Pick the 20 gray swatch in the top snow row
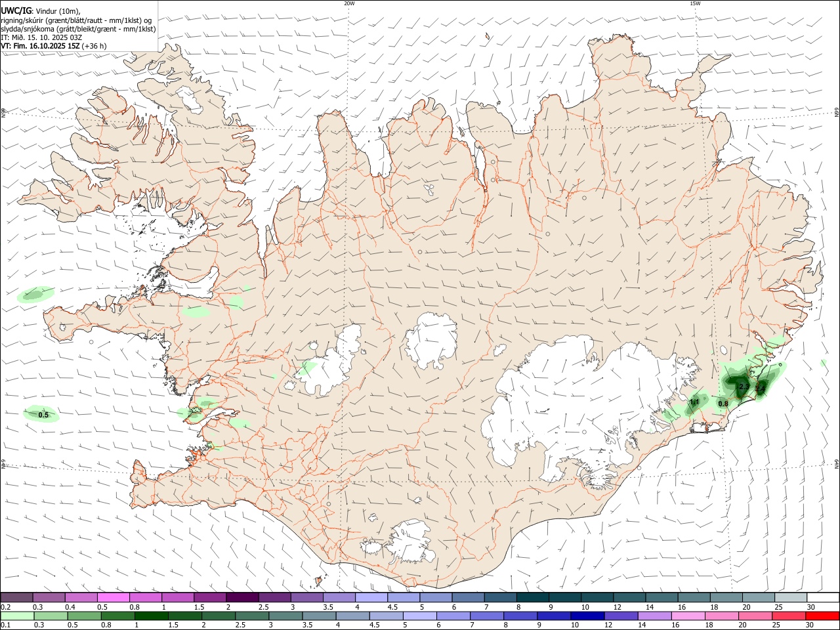The width and height of the screenshot is (840, 630). coord(758,597)
